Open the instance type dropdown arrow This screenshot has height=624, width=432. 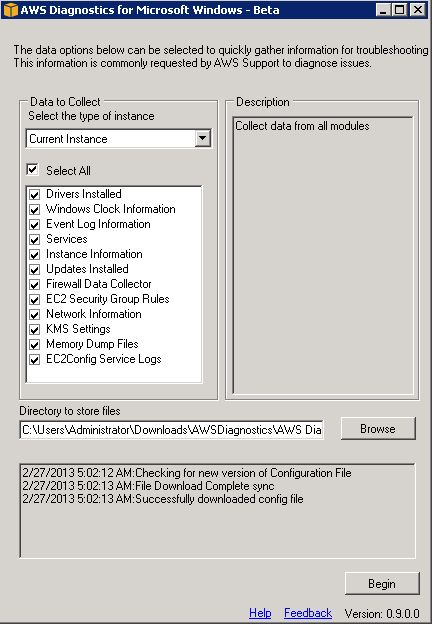(x=202, y=138)
